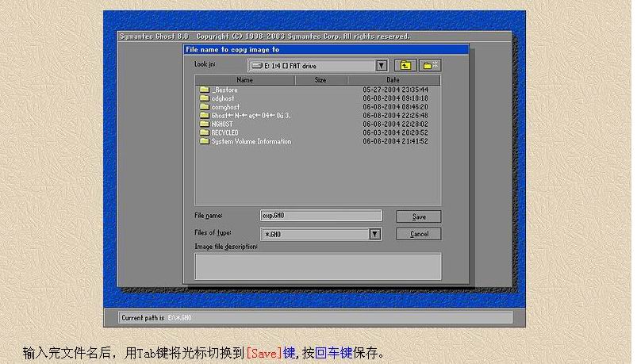Click date 06-08-2004 22:28:02
637x364 pixels.
[395, 124]
